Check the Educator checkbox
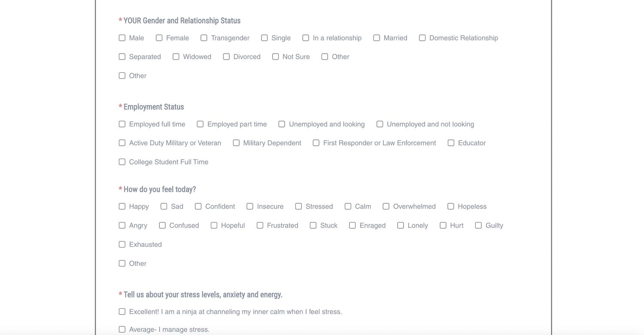644x335 pixels. [x=451, y=143]
